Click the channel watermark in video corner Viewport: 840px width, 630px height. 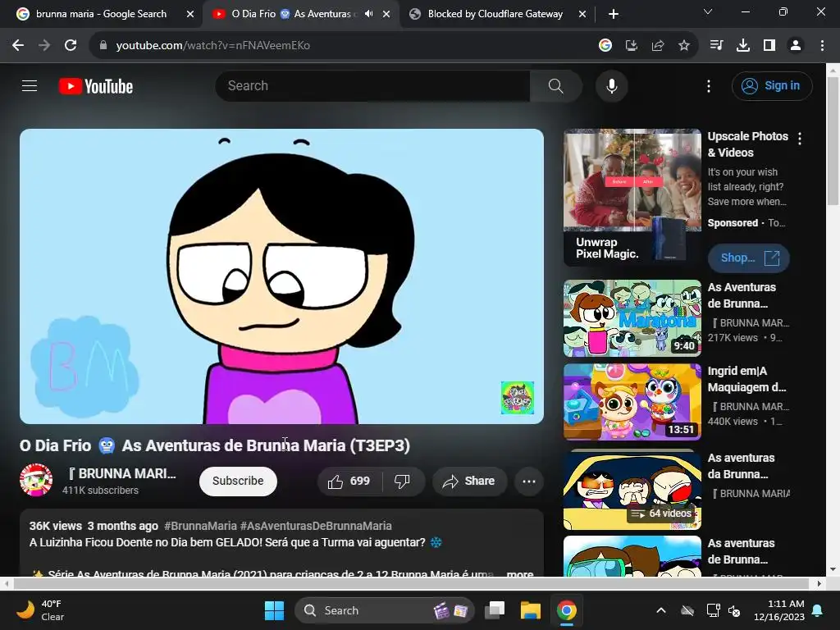coord(517,398)
